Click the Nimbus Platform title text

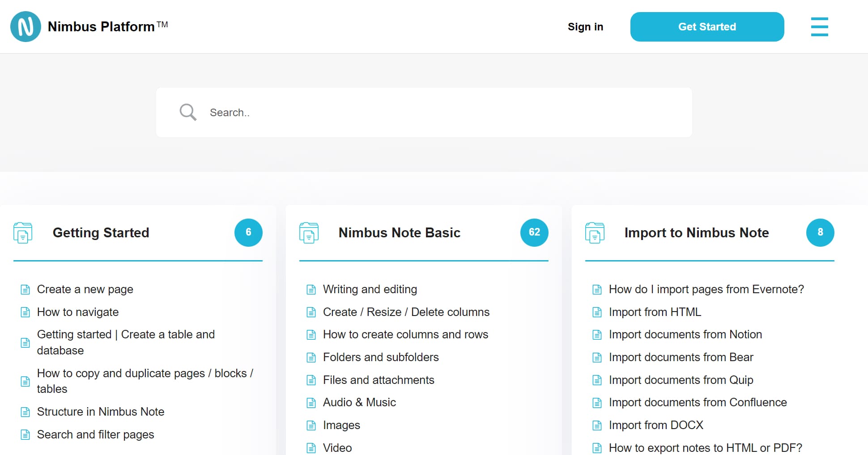(x=108, y=26)
